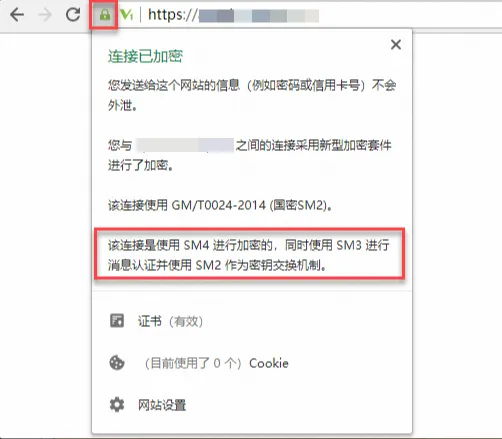Click the green V1 icon beside the padlock

click(127, 15)
